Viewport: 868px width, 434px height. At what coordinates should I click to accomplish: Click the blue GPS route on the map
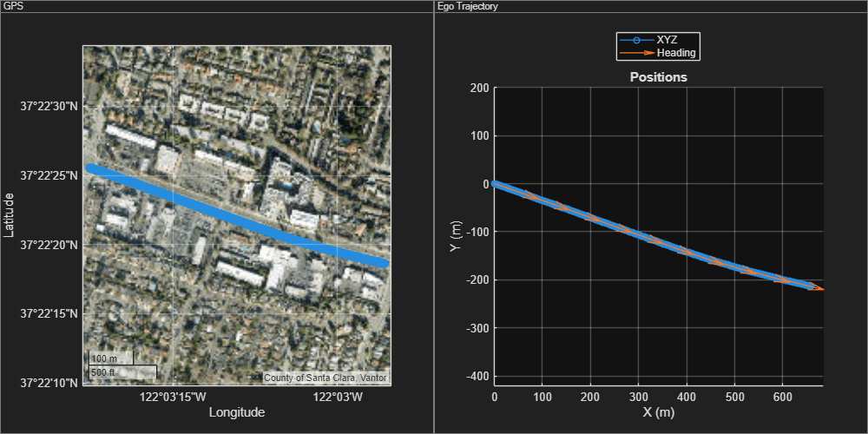click(238, 217)
